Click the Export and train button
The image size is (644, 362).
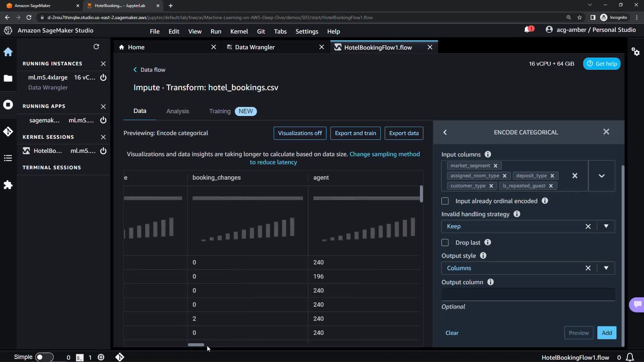[355, 133]
